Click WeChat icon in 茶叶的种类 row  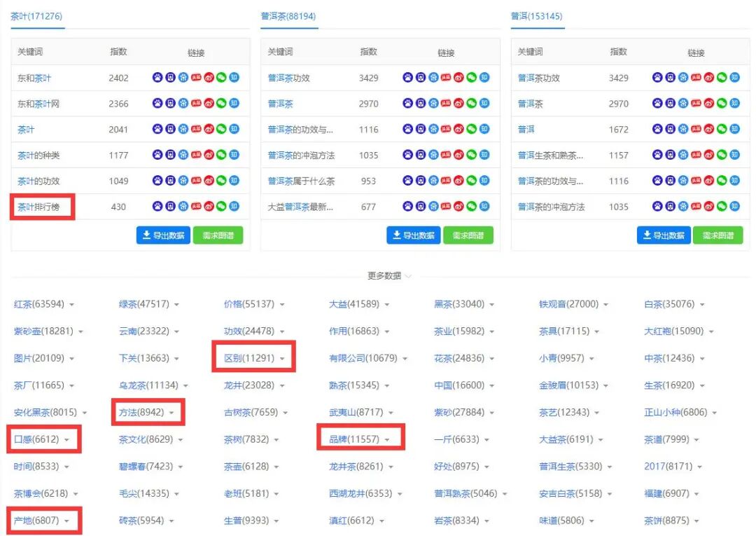click(221, 155)
